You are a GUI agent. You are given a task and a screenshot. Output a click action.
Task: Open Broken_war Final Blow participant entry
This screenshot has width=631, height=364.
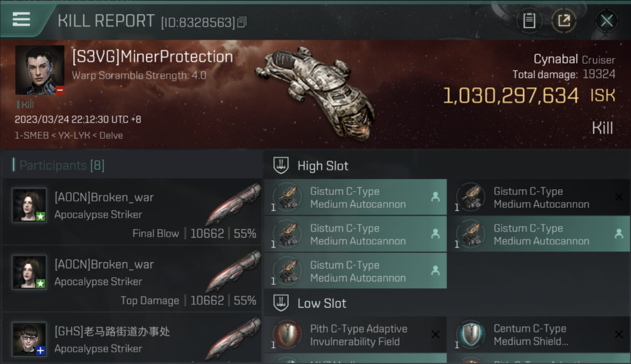[x=132, y=213]
